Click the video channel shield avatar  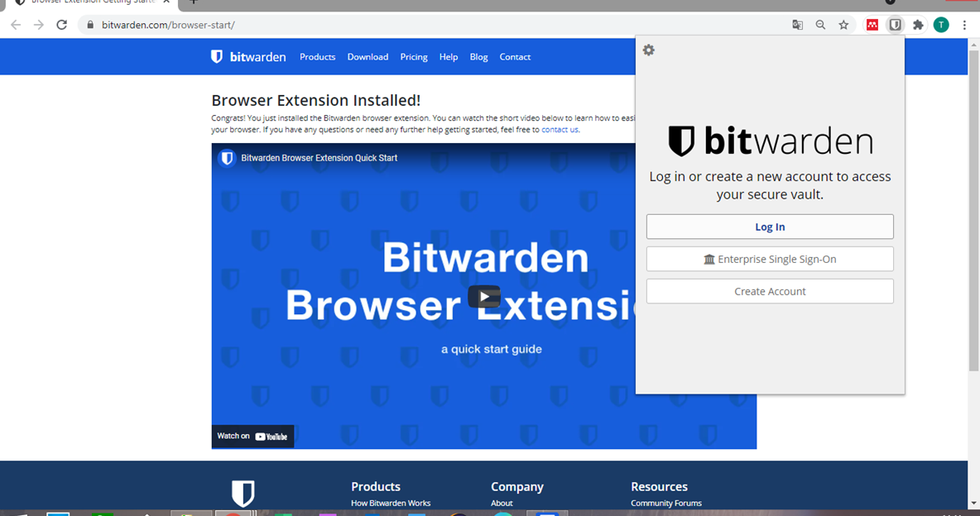[x=227, y=158]
